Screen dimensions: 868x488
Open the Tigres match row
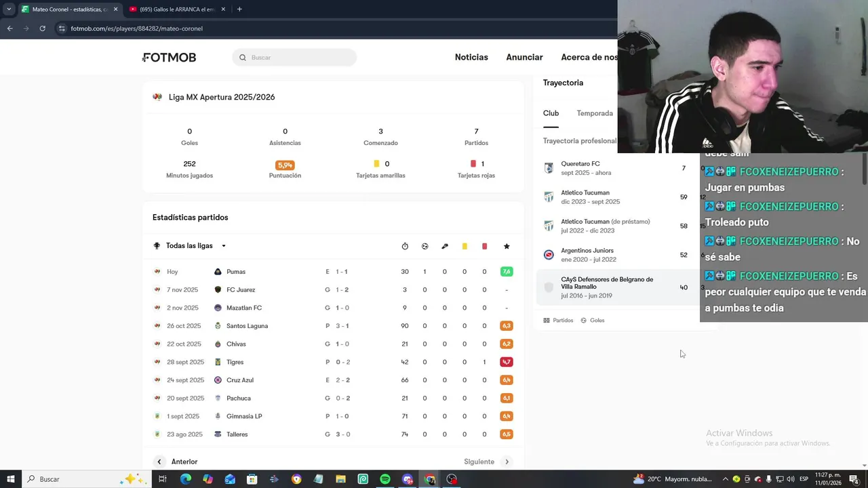[333, 362]
